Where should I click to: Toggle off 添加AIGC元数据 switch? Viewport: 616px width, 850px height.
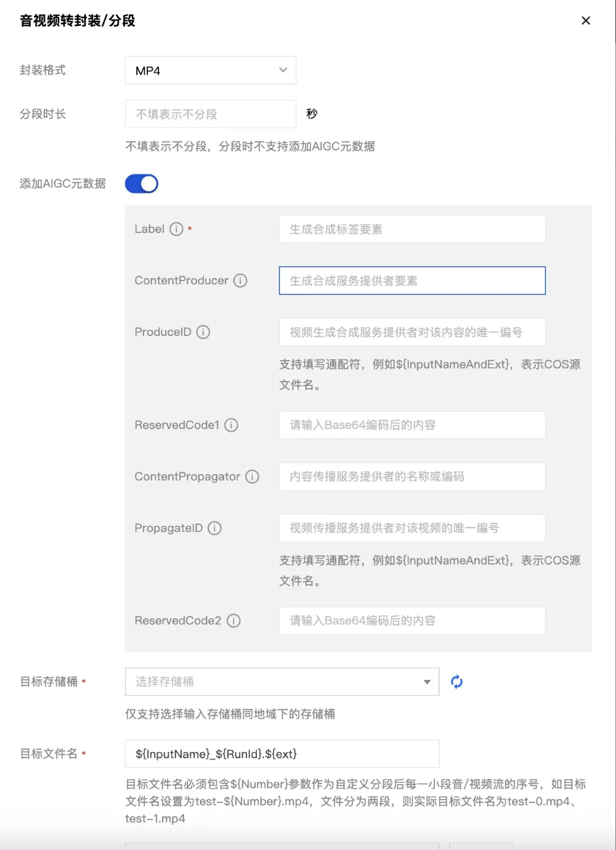pyautogui.click(x=142, y=184)
